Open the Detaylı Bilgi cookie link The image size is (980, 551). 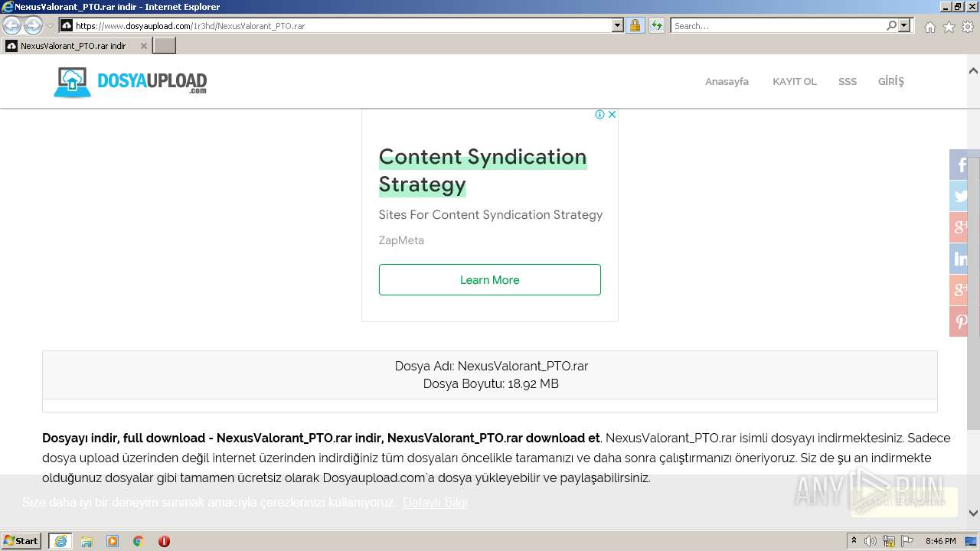click(435, 502)
